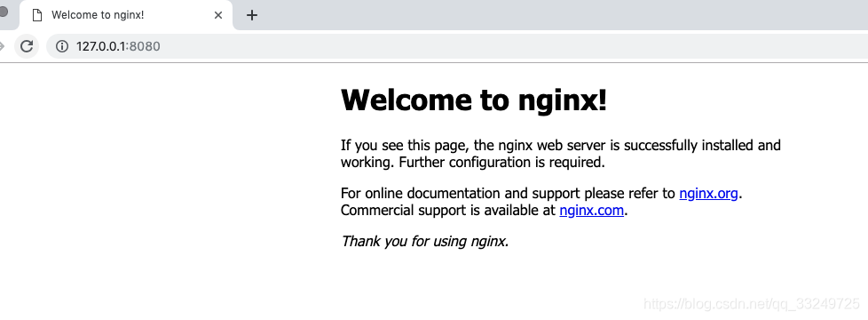Screen dimensions: 868x320
Task: Close the Welcome to nginx! tab
Action: (x=218, y=15)
